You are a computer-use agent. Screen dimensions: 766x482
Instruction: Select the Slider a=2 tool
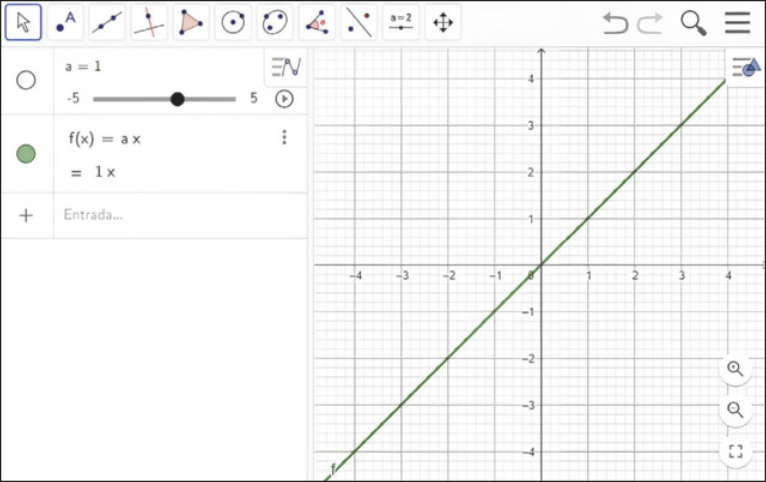(401, 22)
